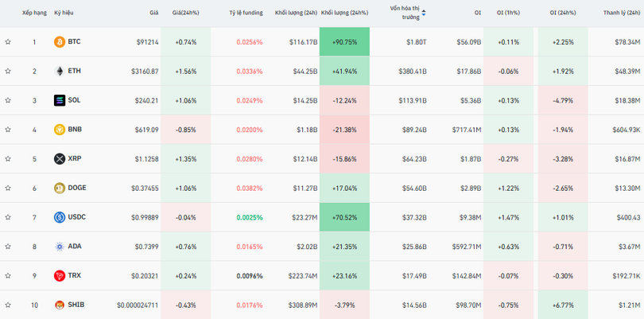This screenshot has height=319, width=644.
Task: Click the SHIB coin icon
Action: [x=59, y=305]
